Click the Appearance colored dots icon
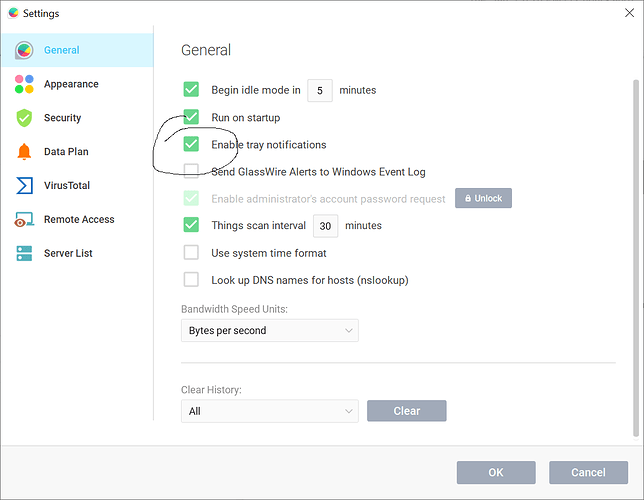Viewport: 644px width, 500px height. click(x=24, y=84)
